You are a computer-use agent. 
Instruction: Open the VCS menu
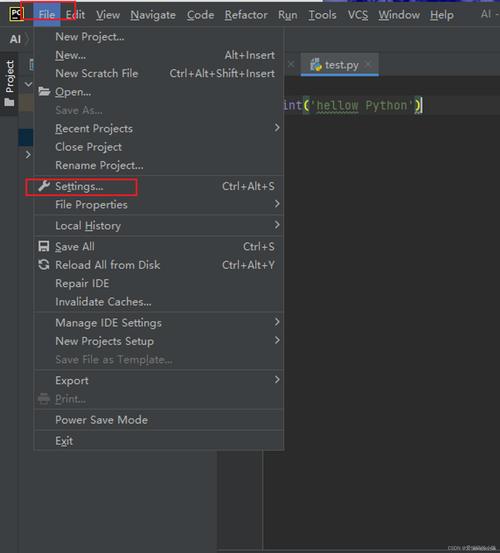(x=358, y=15)
